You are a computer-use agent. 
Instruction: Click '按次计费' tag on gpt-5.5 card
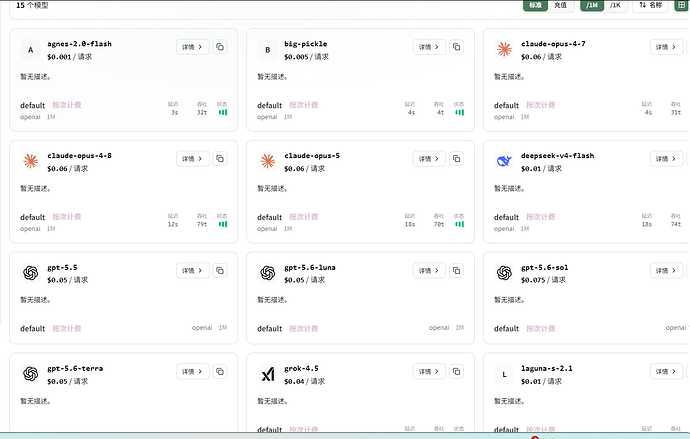[x=66, y=328]
